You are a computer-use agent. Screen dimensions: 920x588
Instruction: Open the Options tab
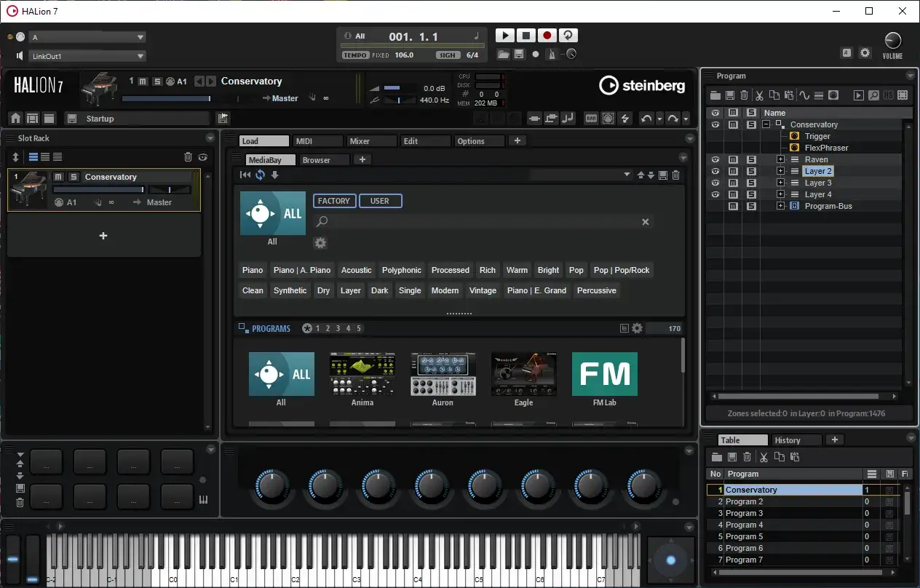point(479,141)
